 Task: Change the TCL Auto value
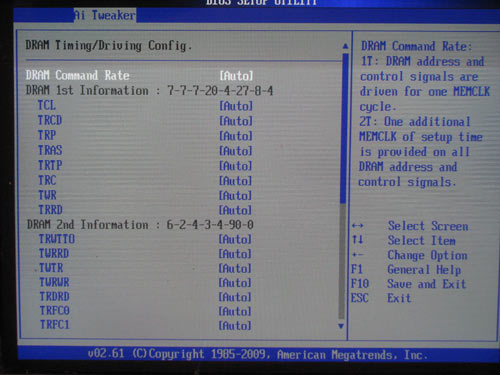(x=236, y=106)
